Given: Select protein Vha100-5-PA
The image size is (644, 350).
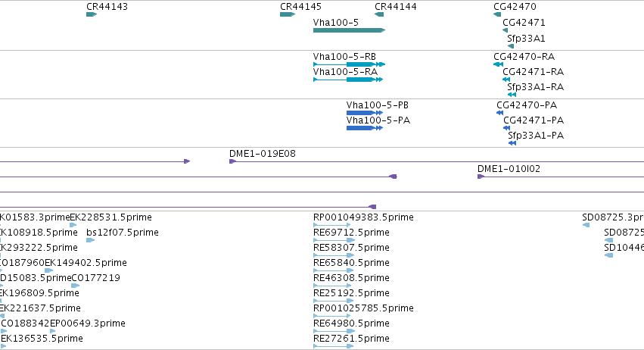Looking at the screenshot, I should (365, 128).
